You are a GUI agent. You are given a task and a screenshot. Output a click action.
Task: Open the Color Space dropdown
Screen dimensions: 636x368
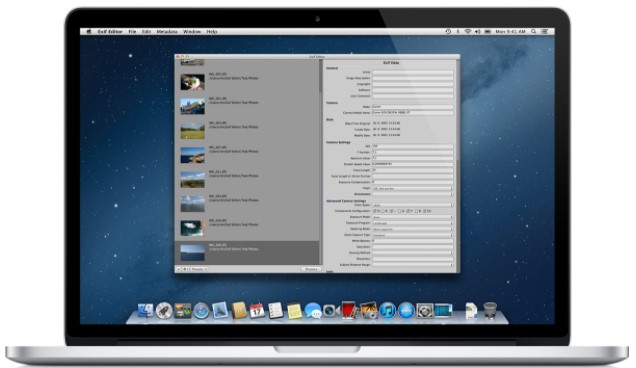click(413, 205)
